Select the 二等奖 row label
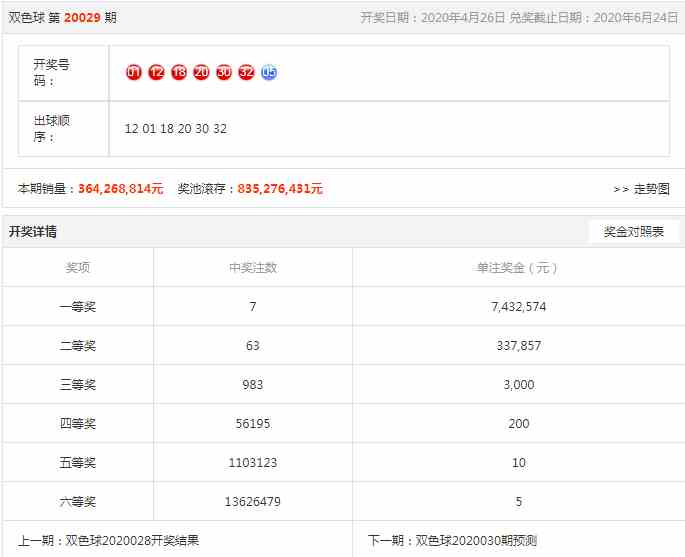The height and width of the screenshot is (557, 685). 78,346
